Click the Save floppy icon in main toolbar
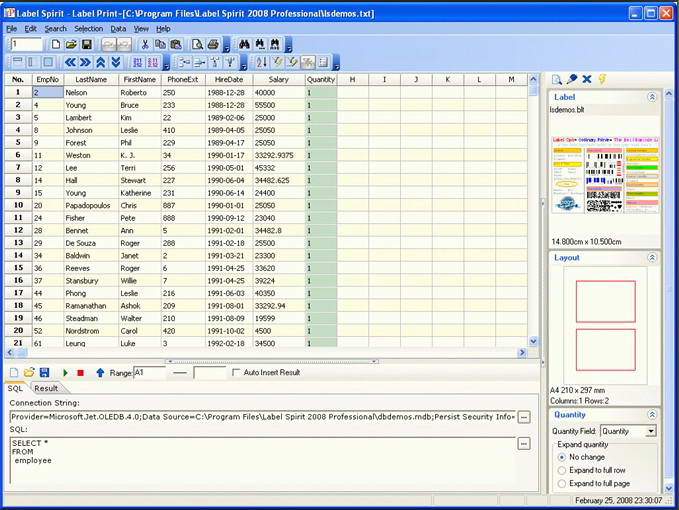The image size is (679, 510). tap(87, 44)
